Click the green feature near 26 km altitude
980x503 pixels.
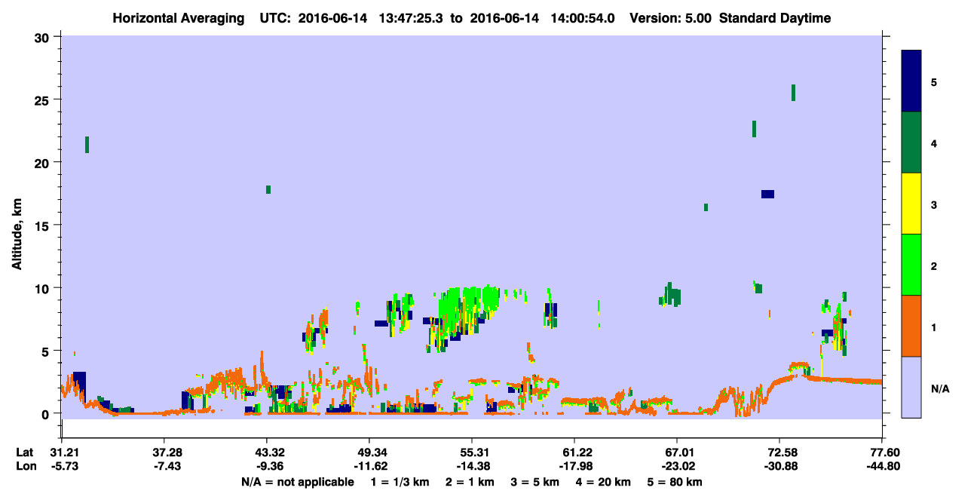tap(793, 92)
